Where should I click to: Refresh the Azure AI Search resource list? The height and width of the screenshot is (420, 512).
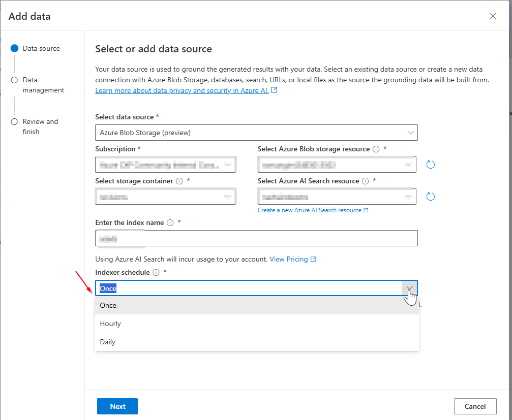click(431, 197)
